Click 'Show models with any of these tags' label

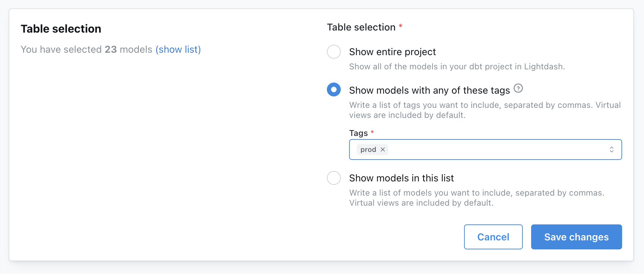click(429, 91)
